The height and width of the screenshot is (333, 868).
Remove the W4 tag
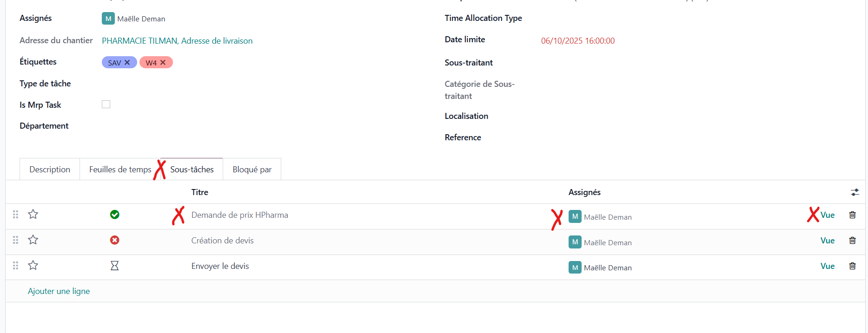(163, 62)
